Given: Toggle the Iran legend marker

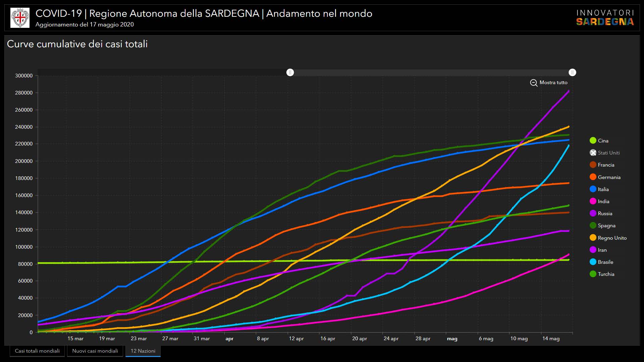Looking at the screenshot, I should pyautogui.click(x=593, y=250).
